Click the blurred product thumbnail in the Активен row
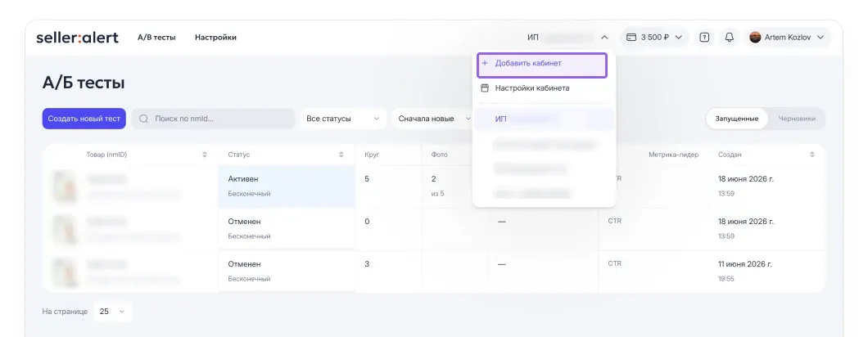 click(x=64, y=186)
